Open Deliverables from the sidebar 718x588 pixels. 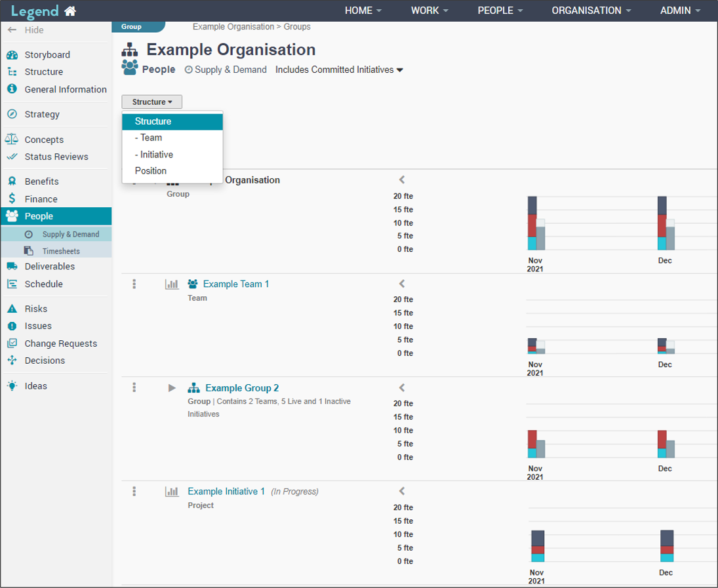49,267
